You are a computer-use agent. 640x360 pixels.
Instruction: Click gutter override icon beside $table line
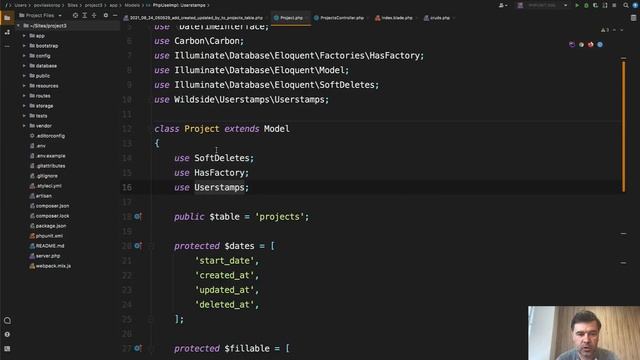pyautogui.click(x=138, y=216)
